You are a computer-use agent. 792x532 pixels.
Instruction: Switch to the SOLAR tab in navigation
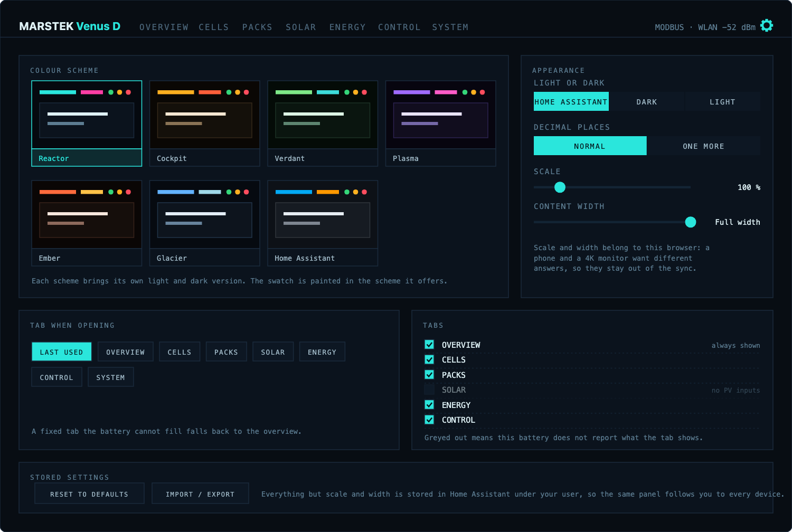[x=300, y=27]
